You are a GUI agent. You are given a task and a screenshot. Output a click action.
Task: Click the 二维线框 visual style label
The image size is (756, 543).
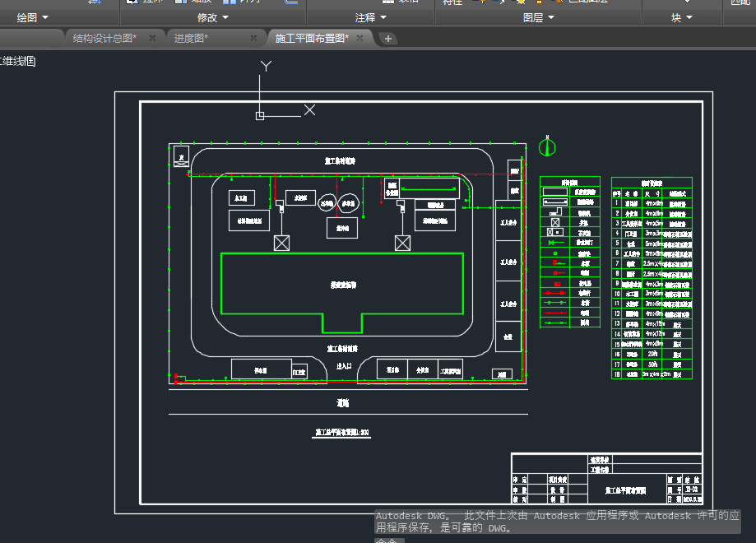(18, 61)
